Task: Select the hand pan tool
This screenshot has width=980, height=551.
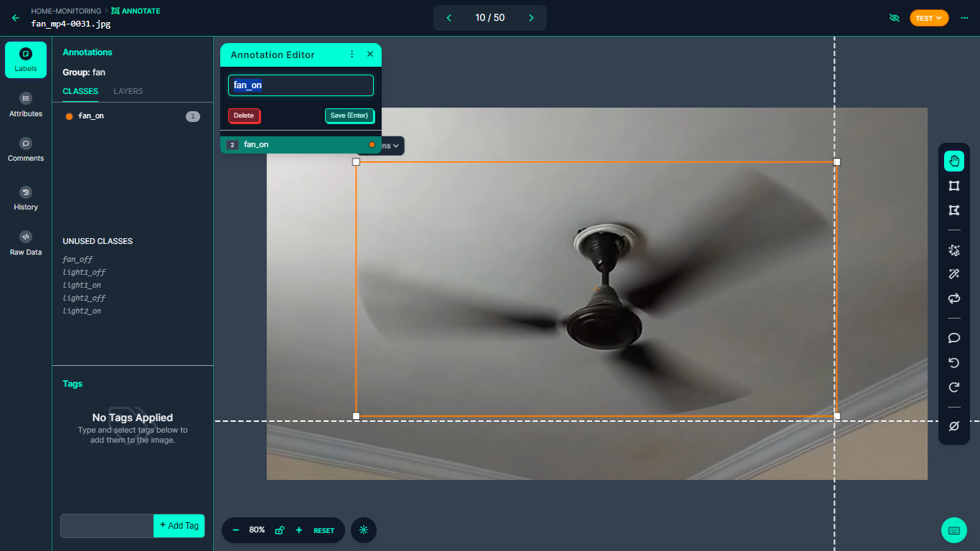Action: [954, 161]
